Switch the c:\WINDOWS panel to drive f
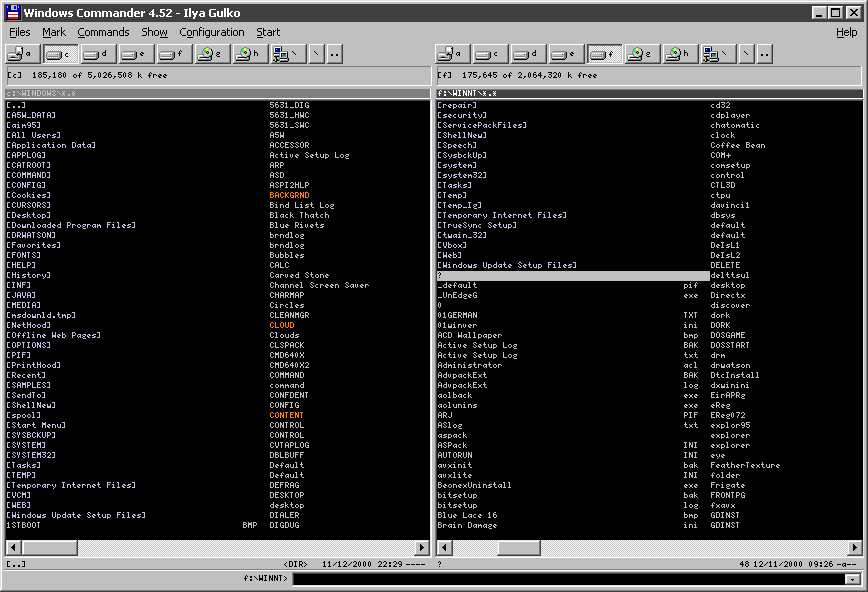Image resolution: width=868 pixels, height=592 pixels. click(x=174, y=54)
